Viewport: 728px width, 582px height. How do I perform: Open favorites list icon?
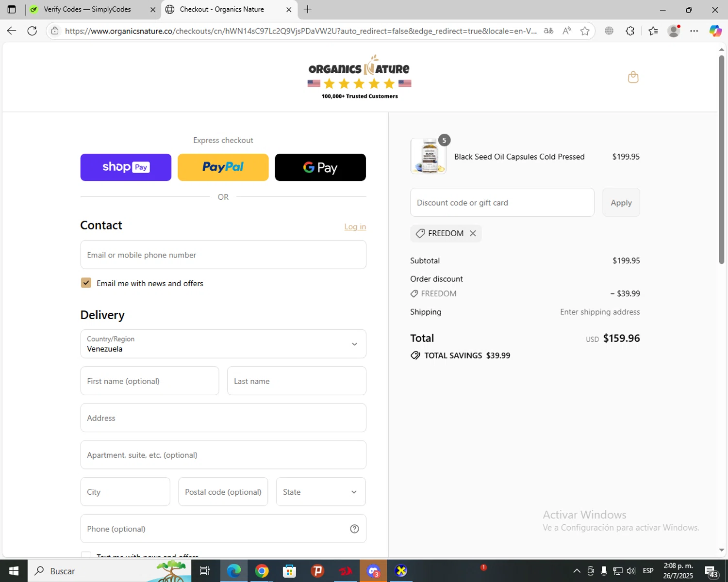click(653, 31)
